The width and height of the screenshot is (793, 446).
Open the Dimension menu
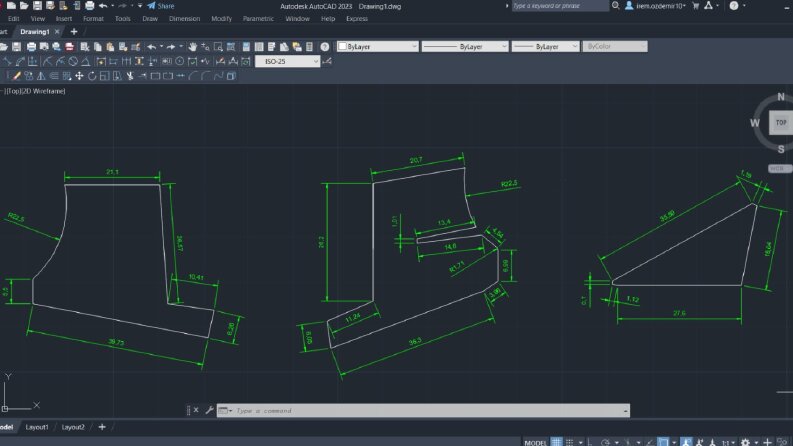(x=184, y=19)
